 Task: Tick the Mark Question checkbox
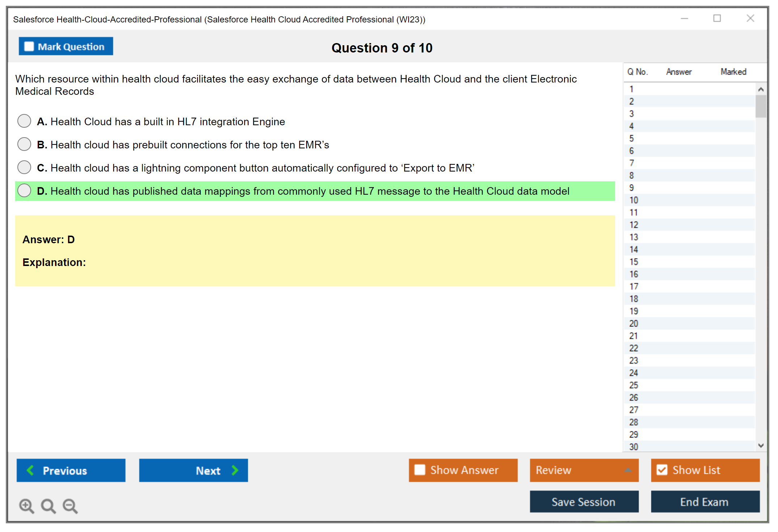point(29,46)
